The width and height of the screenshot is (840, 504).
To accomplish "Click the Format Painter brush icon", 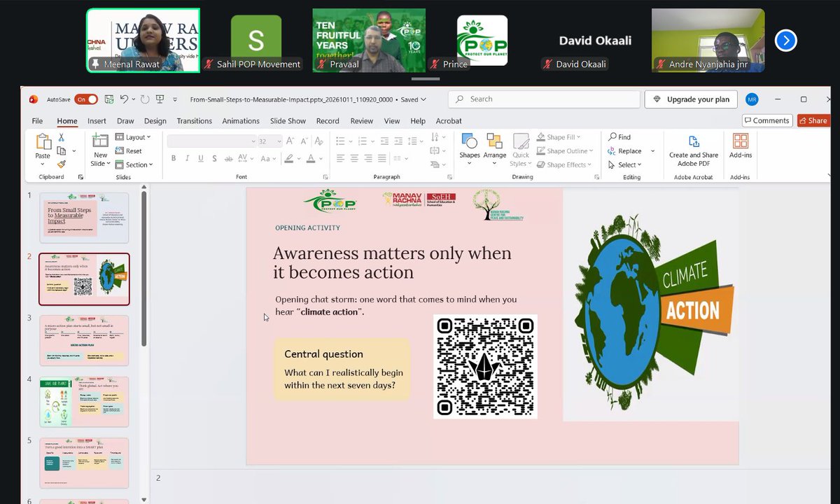I will pos(62,164).
